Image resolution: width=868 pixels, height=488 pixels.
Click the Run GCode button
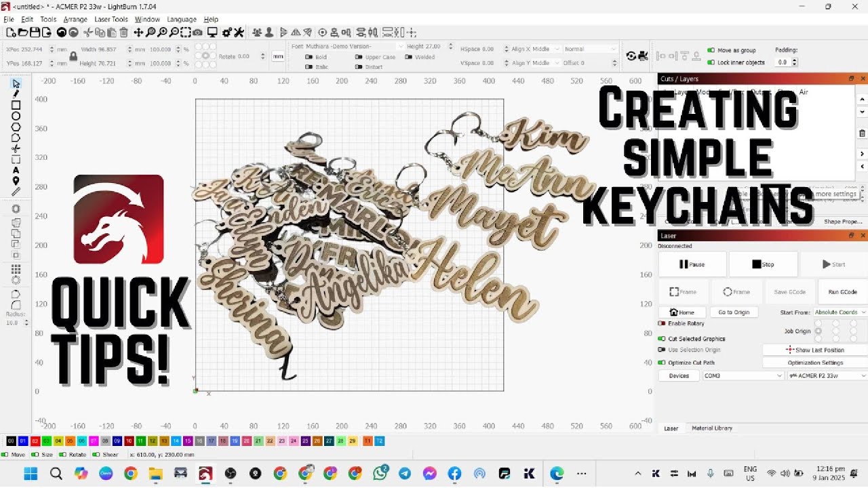tap(842, 291)
